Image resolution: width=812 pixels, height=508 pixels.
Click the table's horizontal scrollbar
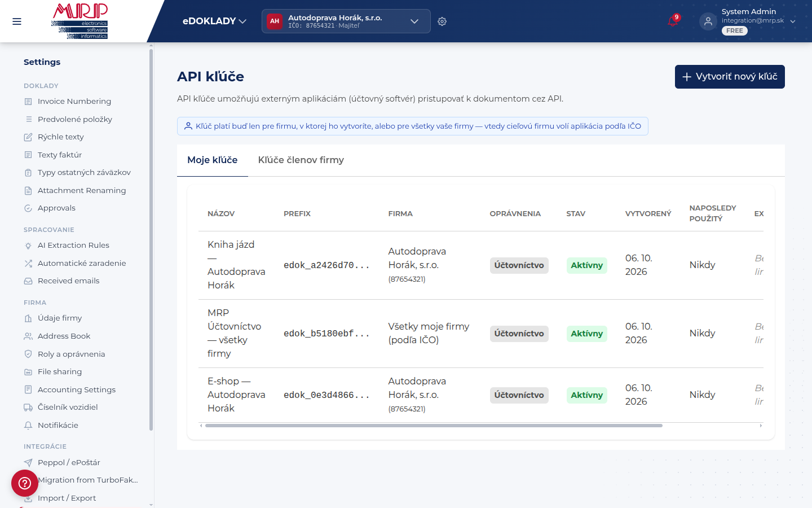coord(434,426)
